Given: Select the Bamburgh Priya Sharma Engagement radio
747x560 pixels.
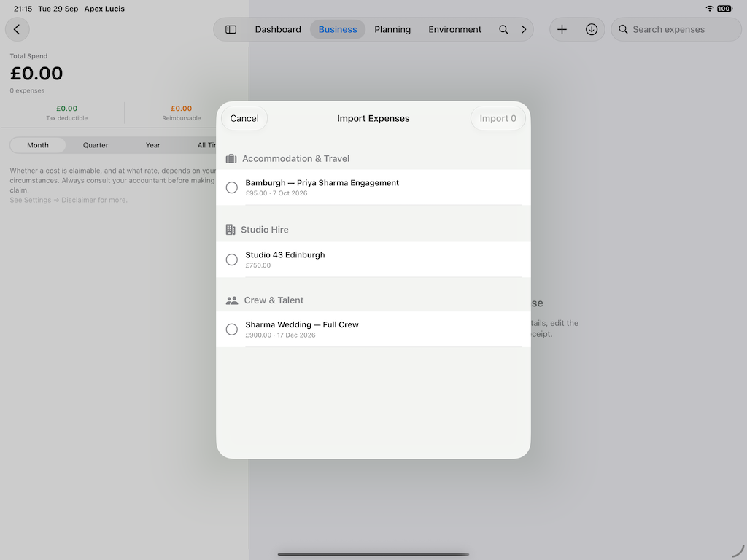Looking at the screenshot, I should 231,187.
